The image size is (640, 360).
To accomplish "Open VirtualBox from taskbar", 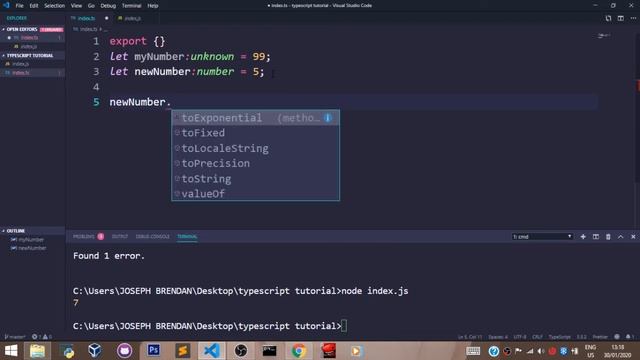I will (95, 351).
